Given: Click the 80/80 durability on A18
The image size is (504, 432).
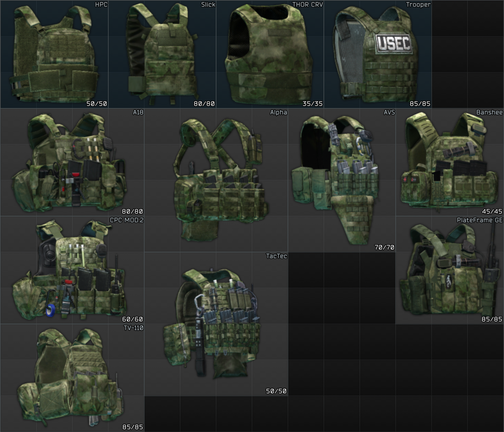Looking at the screenshot, I should pyautogui.click(x=133, y=212).
